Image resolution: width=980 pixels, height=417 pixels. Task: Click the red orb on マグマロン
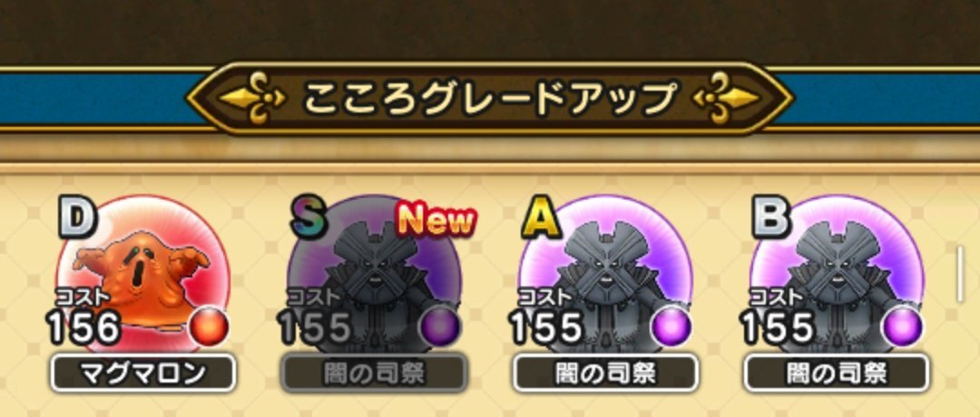[210, 326]
